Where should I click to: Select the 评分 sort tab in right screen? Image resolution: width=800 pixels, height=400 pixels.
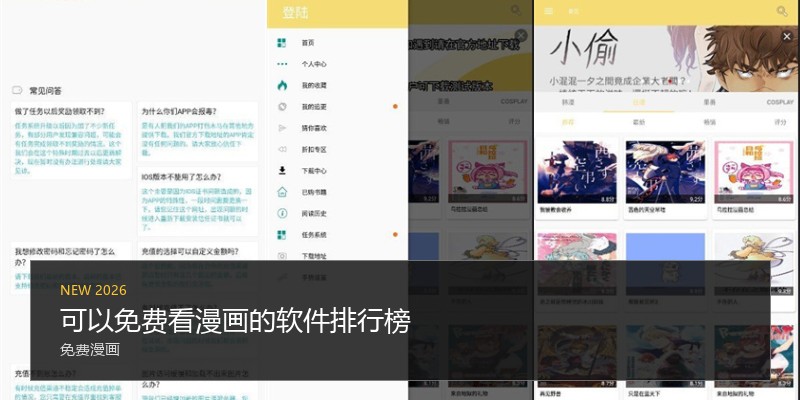pos(780,122)
